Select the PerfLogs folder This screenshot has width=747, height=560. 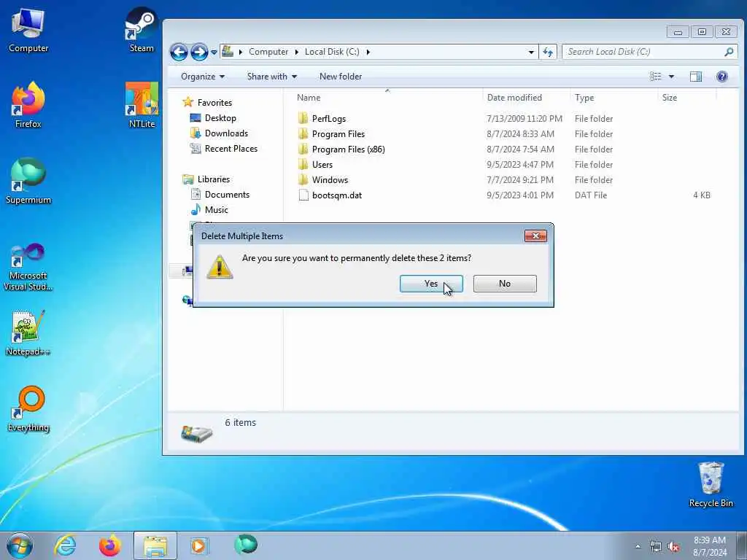click(329, 119)
